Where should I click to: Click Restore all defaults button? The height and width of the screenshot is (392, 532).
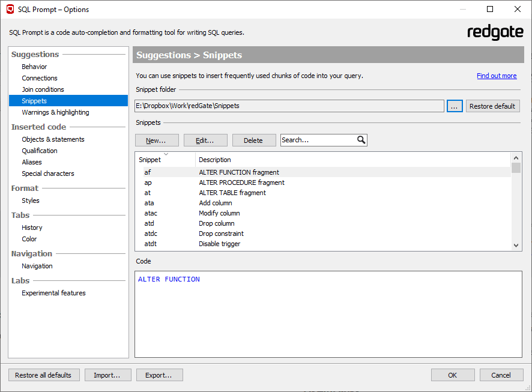pos(44,375)
